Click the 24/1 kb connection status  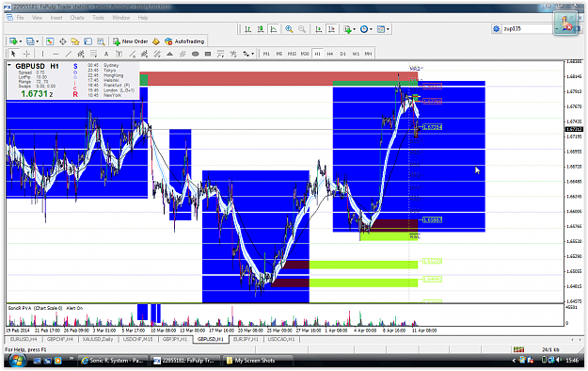click(550, 349)
